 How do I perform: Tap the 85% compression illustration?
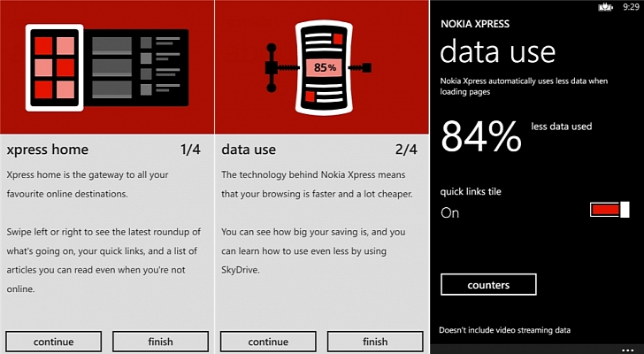(318, 68)
